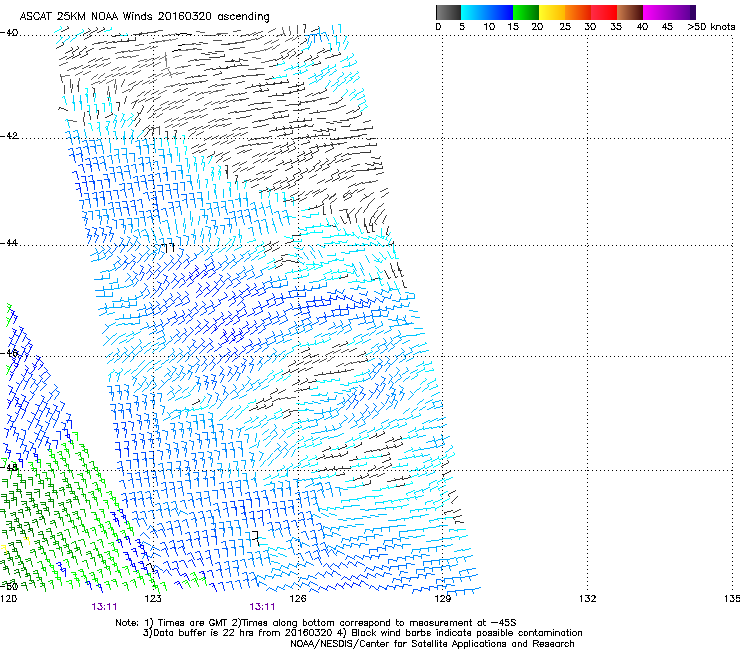Click the second purple '13:11' time near 126
The image size is (740, 650).
(x=262, y=607)
